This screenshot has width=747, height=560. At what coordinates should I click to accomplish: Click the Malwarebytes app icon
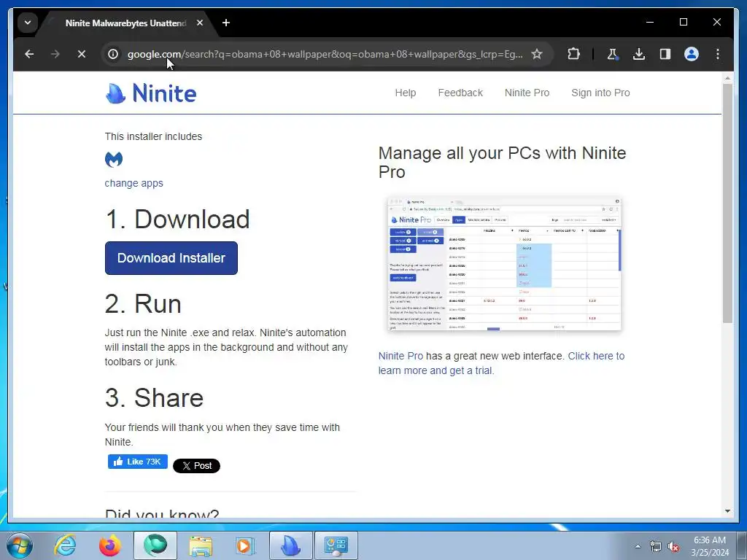coord(113,160)
